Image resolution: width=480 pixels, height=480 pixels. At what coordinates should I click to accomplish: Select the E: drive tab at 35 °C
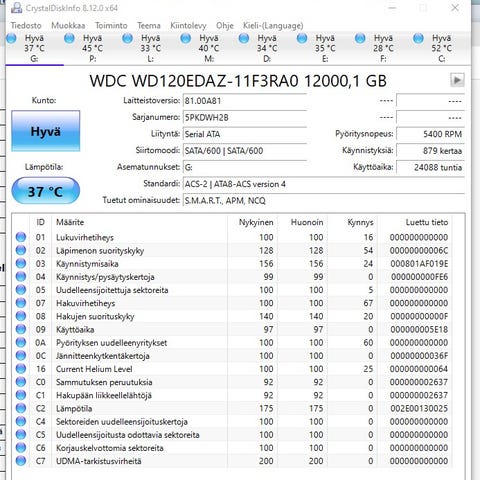[x=325, y=48]
